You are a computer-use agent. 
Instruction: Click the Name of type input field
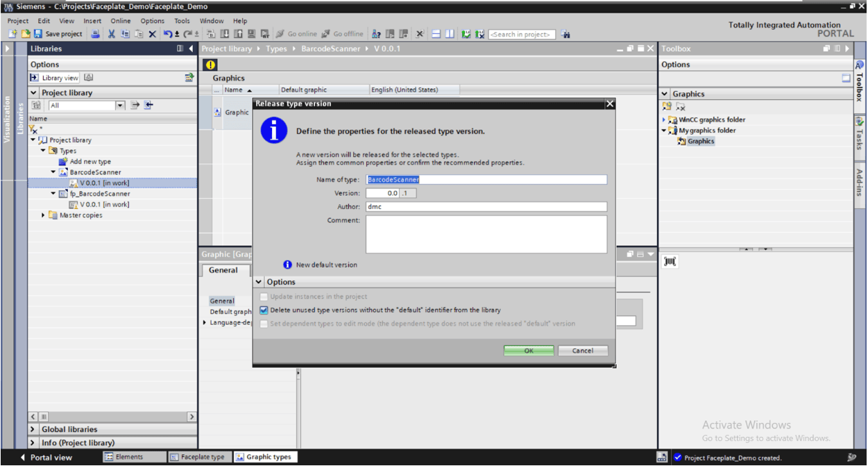point(486,179)
